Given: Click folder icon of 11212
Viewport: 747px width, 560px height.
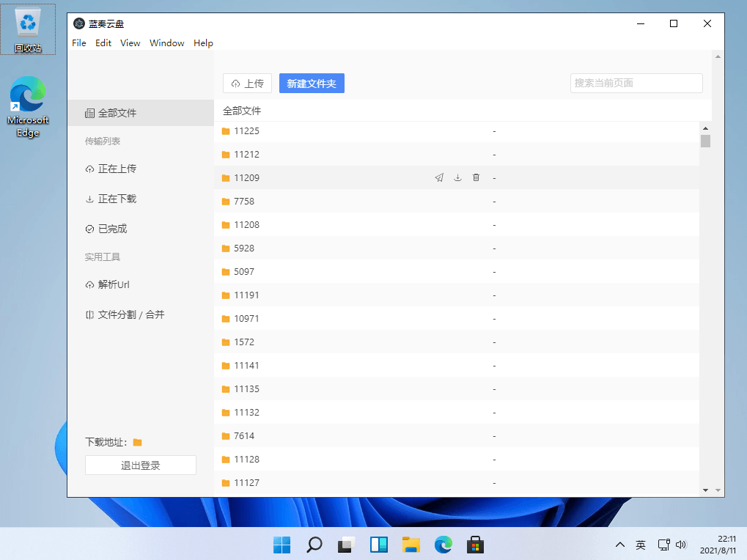Looking at the screenshot, I should (226, 154).
